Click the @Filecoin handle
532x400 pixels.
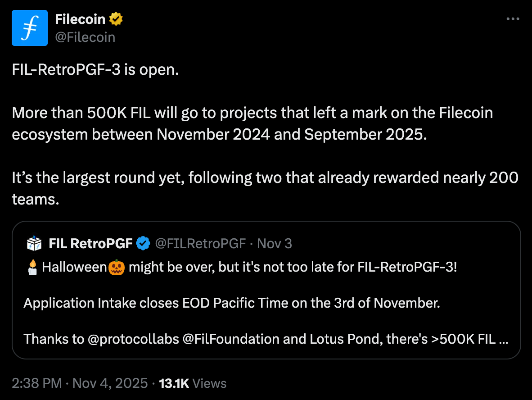pyautogui.click(x=86, y=37)
